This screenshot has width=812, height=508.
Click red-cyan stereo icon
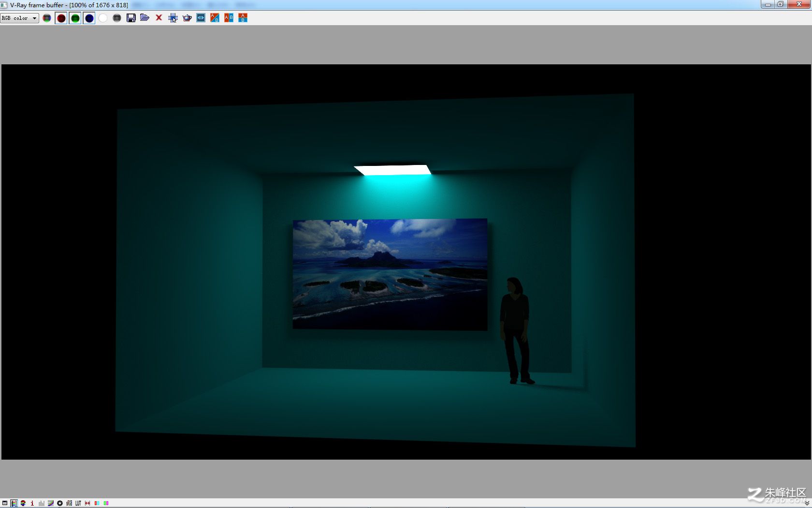point(97,503)
